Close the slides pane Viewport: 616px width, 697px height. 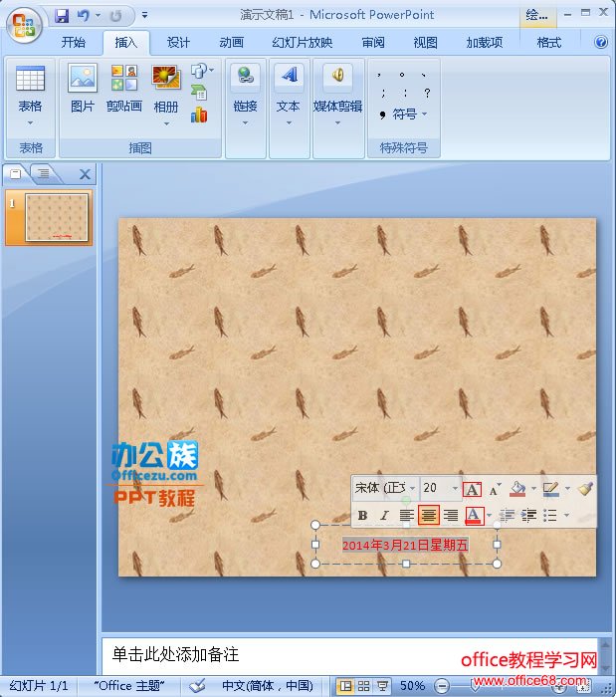click(x=85, y=174)
